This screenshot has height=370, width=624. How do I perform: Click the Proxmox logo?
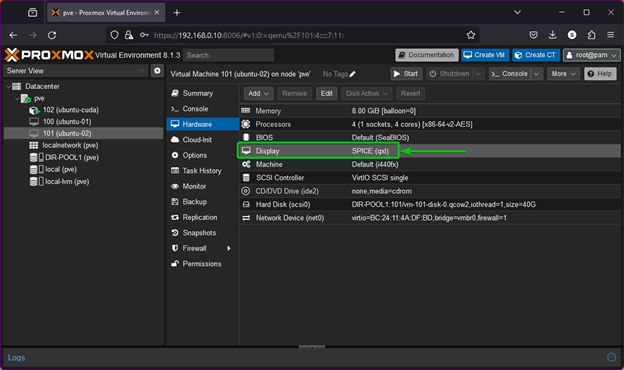tap(49, 55)
